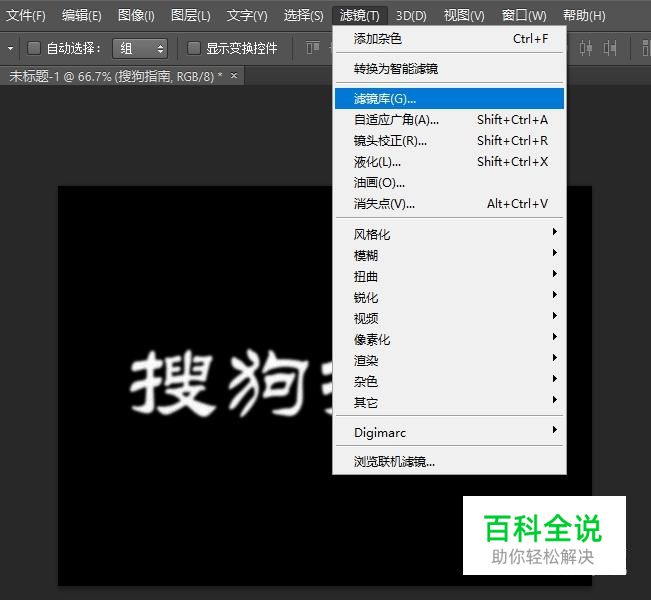Expand the 像素化 submenu

pyautogui.click(x=450, y=340)
